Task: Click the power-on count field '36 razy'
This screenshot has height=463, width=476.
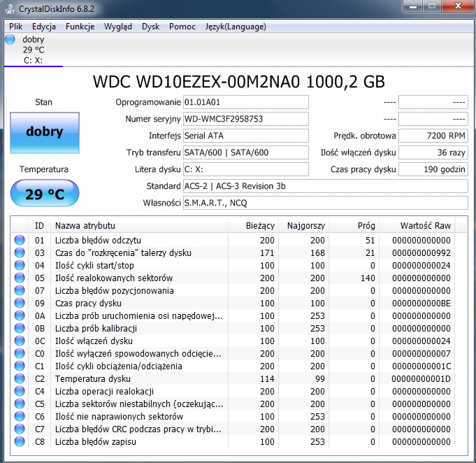Action: (x=433, y=152)
